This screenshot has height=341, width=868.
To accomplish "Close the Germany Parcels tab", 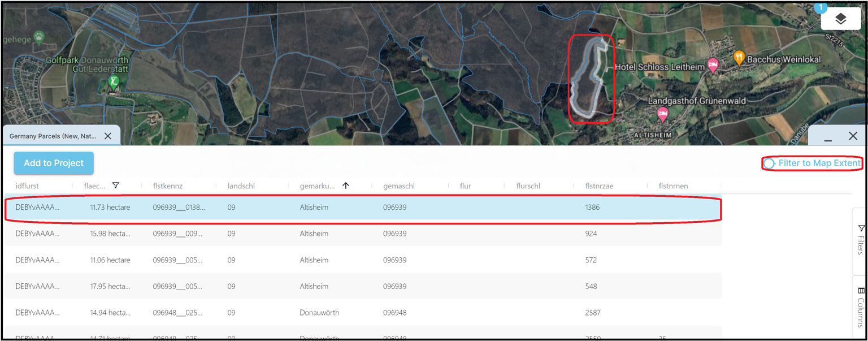I will [107, 136].
